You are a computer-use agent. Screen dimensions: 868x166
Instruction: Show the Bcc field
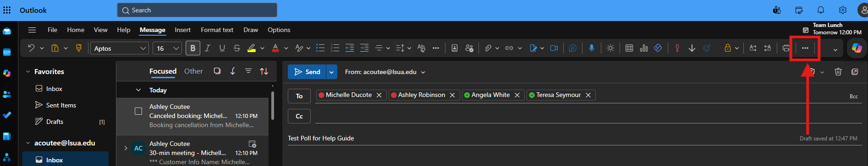pyautogui.click(x=854, y=96)
